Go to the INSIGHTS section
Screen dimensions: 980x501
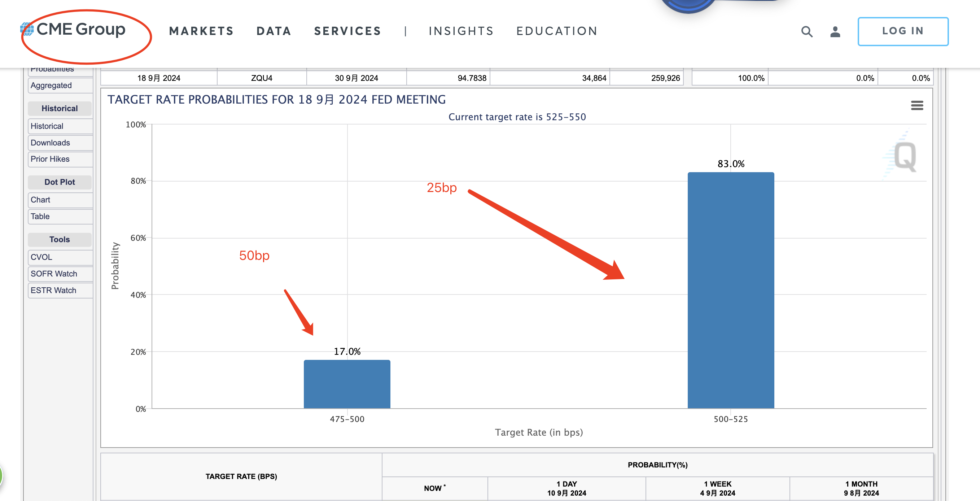461,31
